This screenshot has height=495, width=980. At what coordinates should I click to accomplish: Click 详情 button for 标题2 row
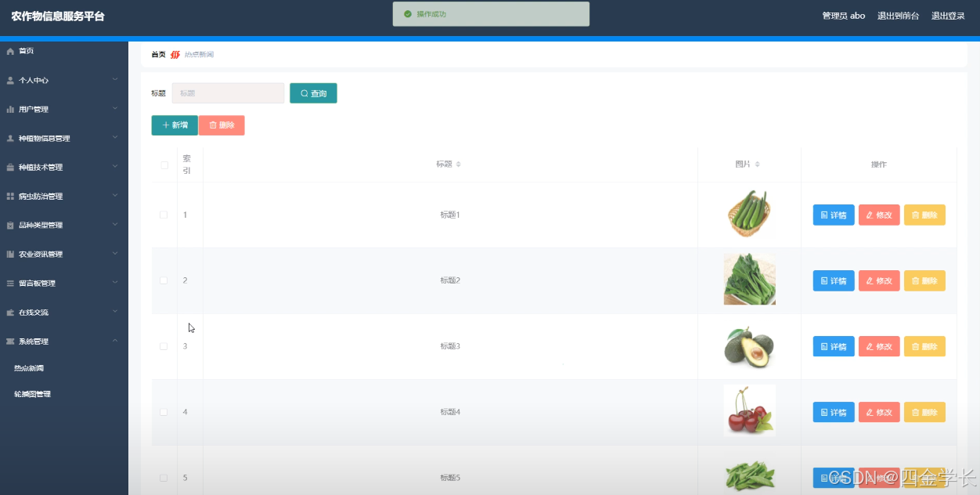[x=834, y=280]
